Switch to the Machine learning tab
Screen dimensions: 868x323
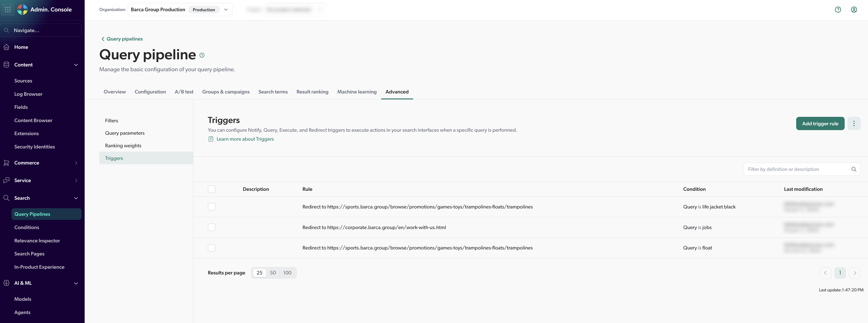click(357, 92)
